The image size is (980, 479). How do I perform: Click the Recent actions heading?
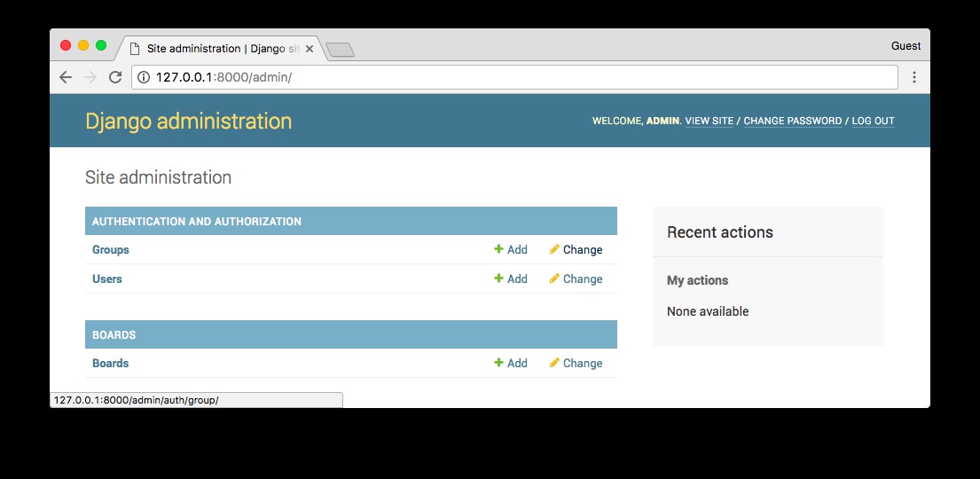pos(720,232)
